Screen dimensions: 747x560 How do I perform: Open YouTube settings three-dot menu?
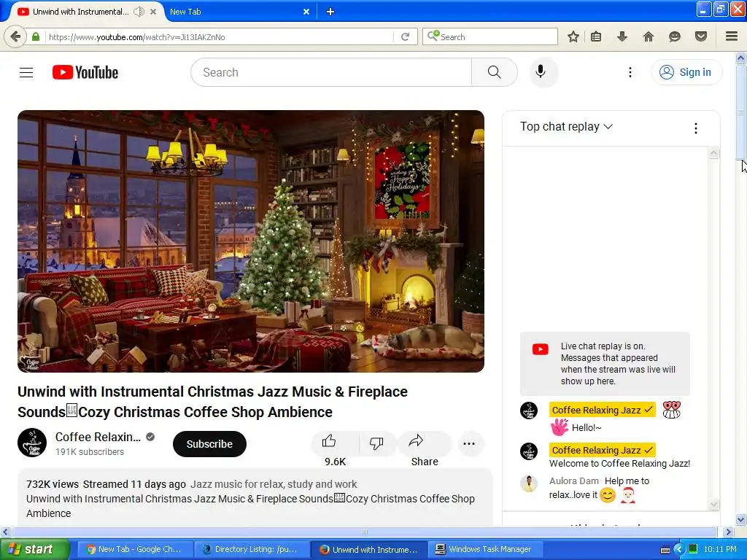[x=630, y=72]
